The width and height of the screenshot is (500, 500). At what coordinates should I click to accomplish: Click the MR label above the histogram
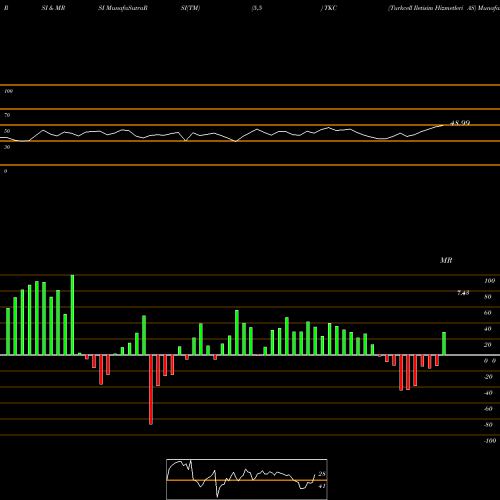click(x=446, y=260)
